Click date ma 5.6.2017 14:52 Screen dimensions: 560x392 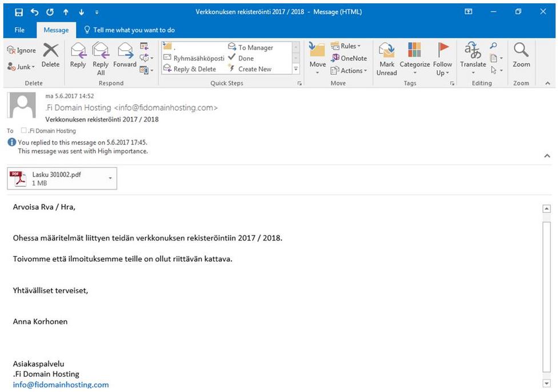click(x=69, y=96)
